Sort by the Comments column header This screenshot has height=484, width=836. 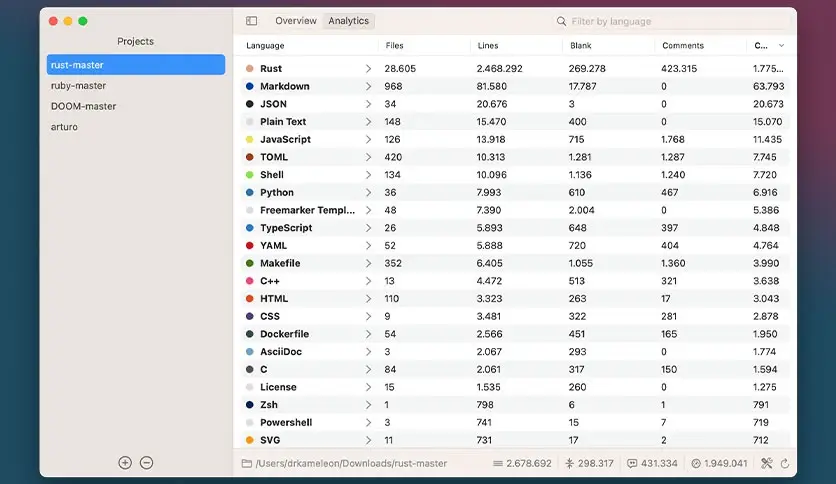[683, 46]
